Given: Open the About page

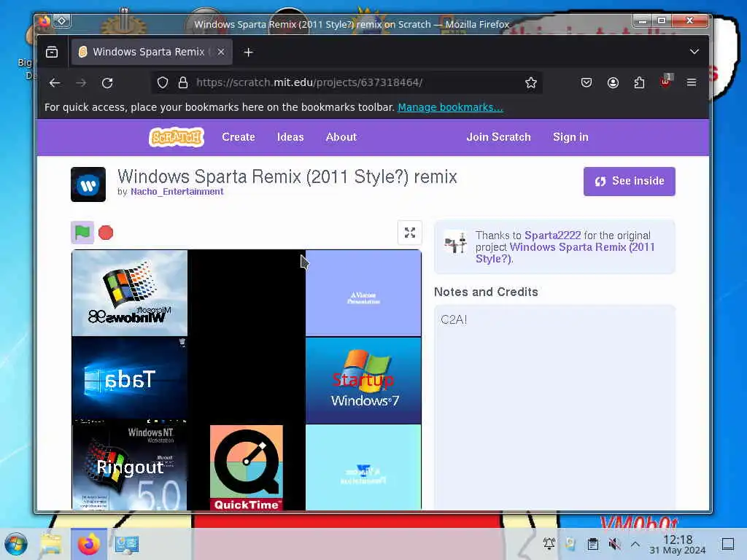Looking at the screenshot, I should click(341, 137).
